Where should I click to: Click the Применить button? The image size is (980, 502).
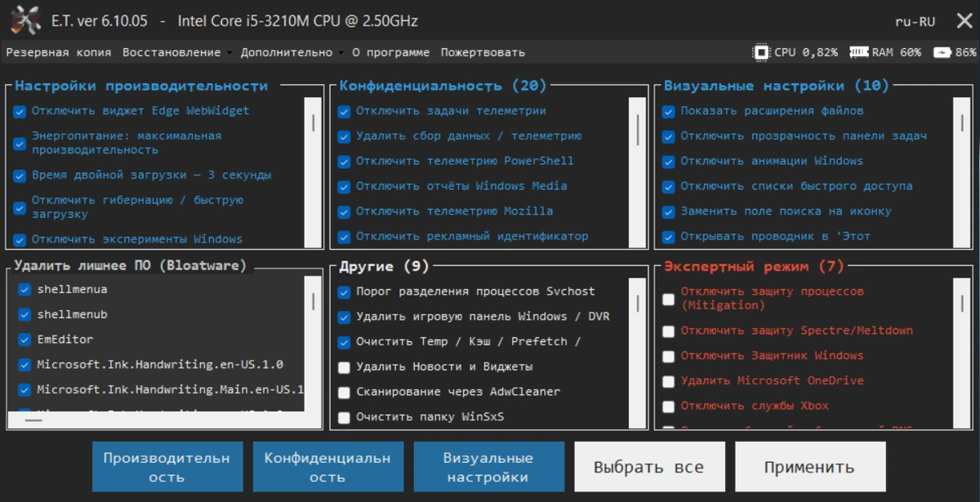point(810,467)
